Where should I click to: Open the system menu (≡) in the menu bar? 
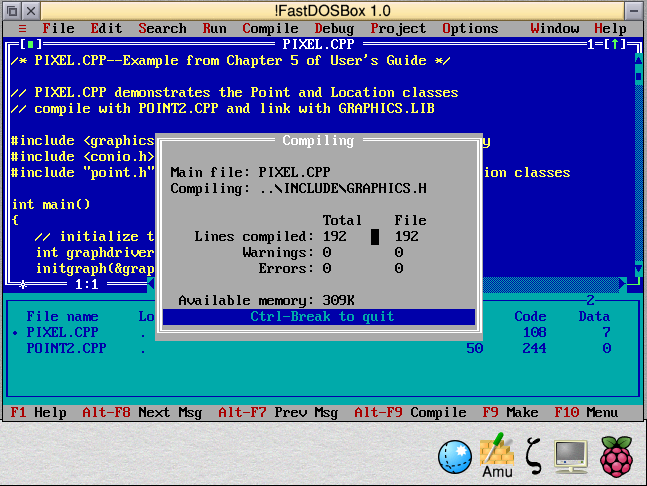23,28
